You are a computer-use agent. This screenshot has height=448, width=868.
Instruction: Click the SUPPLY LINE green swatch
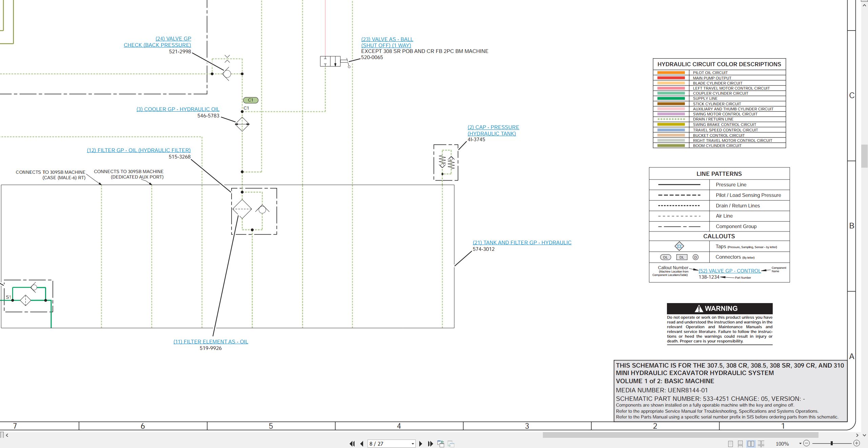(x=671, y=98)
